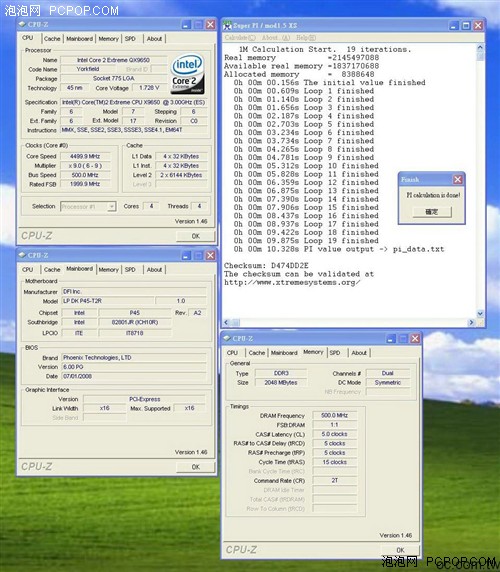The image size is (500, 572).
Task: Close the Finish dialog with its X
Action: pyautogui.click(x=458, y=179)
